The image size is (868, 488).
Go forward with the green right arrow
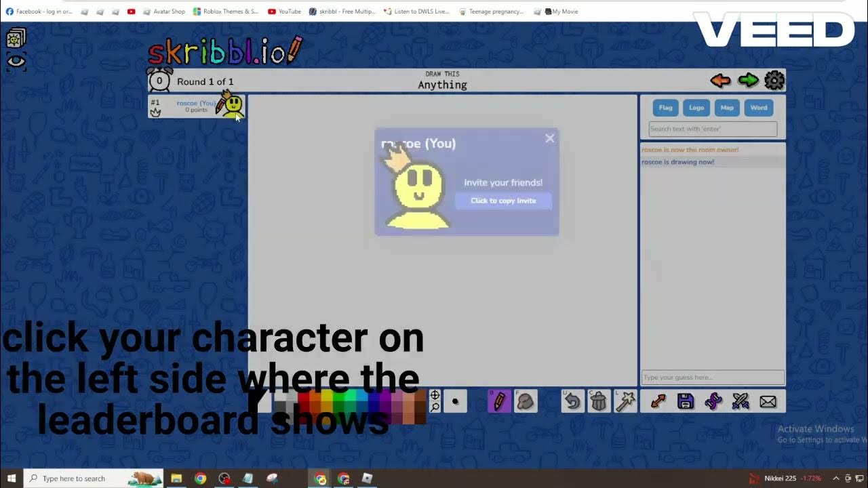pyautogui.click(x=748, y=81)
